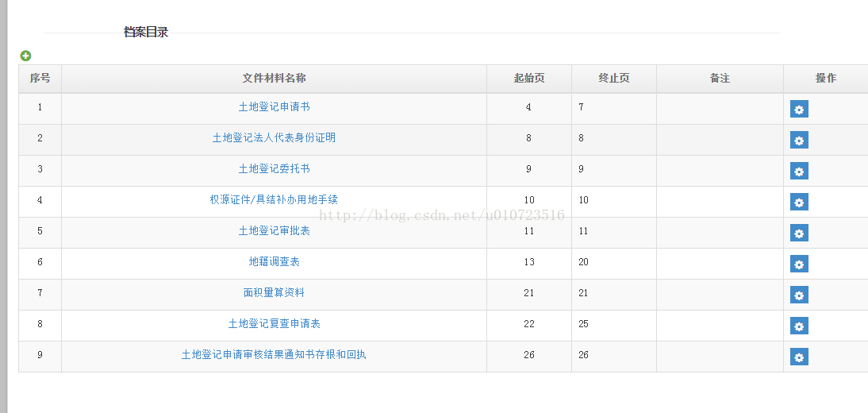868x413 pixels.
Task: Click the empty 备注 cell of 面积量算资料
Action: coord(720,295)
